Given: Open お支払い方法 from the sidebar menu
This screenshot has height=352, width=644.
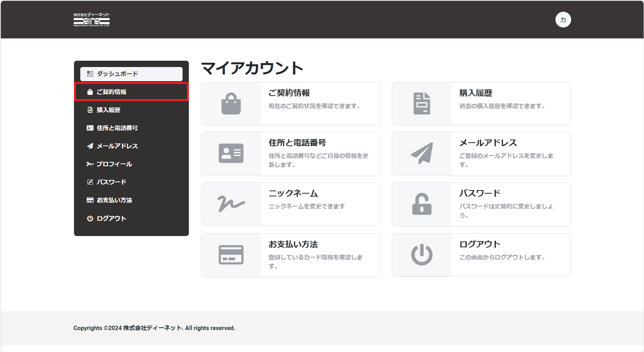Looking at the screenshot, I should point(131,200).
